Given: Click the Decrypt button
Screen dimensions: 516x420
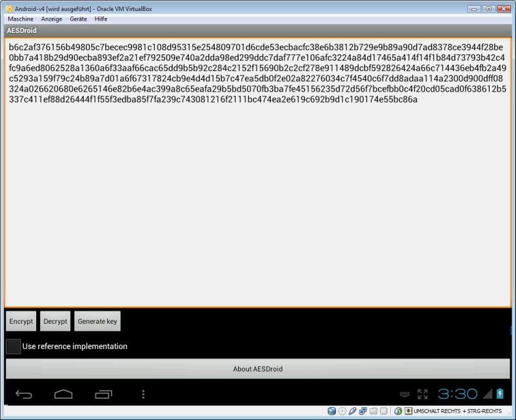Looking at the screenshot, I should tap(55, 321).
